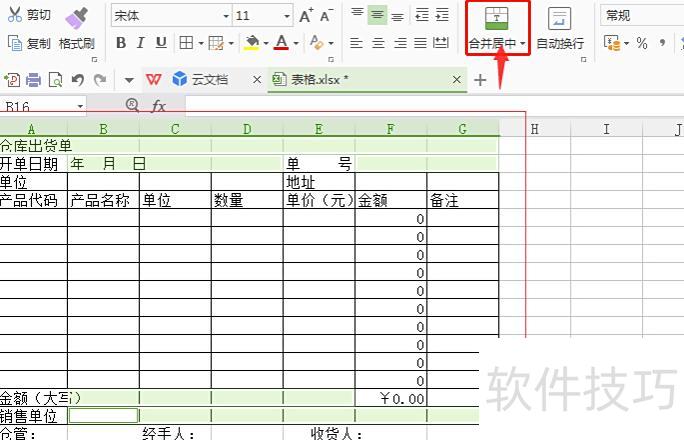Close the 云文档 tab
Screen dimensions: 684x440
click(257, 80)
